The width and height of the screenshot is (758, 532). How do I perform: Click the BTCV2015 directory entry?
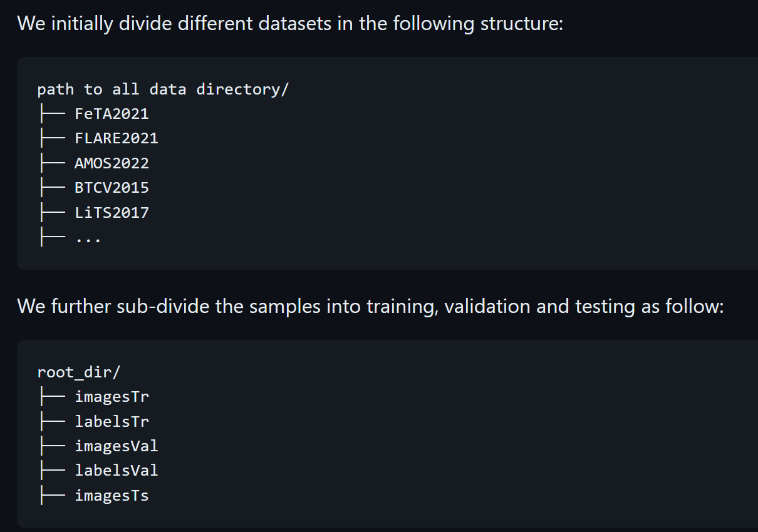(x=112, y=188)
